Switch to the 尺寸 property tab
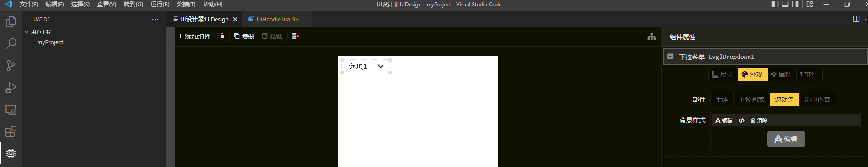The height and width of the screenshot is (167, 868). pos(723,74)
